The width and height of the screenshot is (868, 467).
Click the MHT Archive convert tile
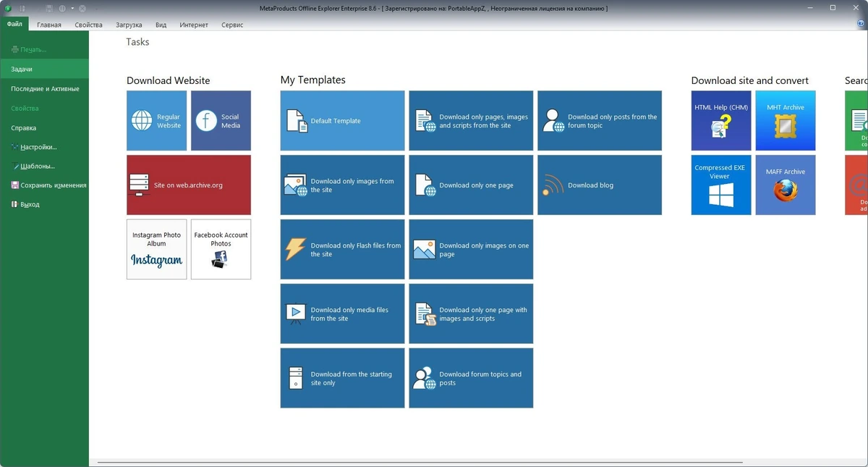786,121
